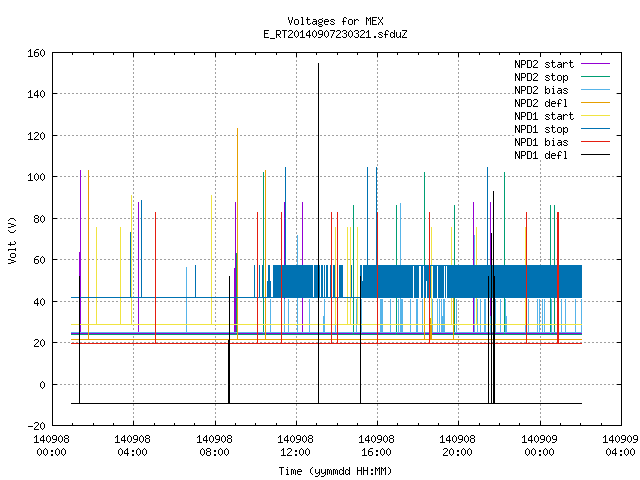Image resolution: width=640 pixels, height=480 pixels.
Task: Click the y-axis tick label 60
Action: coord(39,260)
